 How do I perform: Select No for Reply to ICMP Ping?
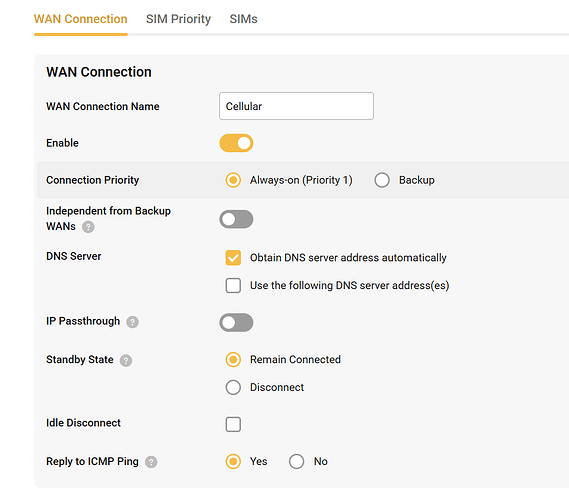tap(296, 462)
